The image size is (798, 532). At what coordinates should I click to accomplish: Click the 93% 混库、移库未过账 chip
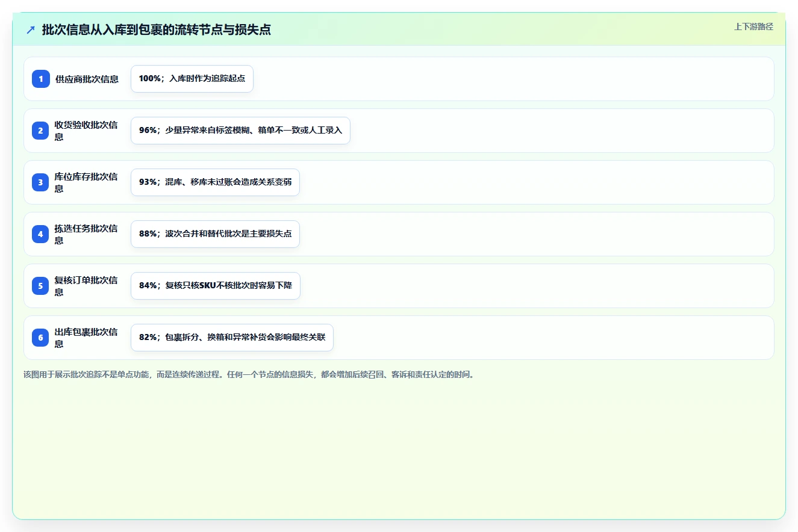click(215, 182)
